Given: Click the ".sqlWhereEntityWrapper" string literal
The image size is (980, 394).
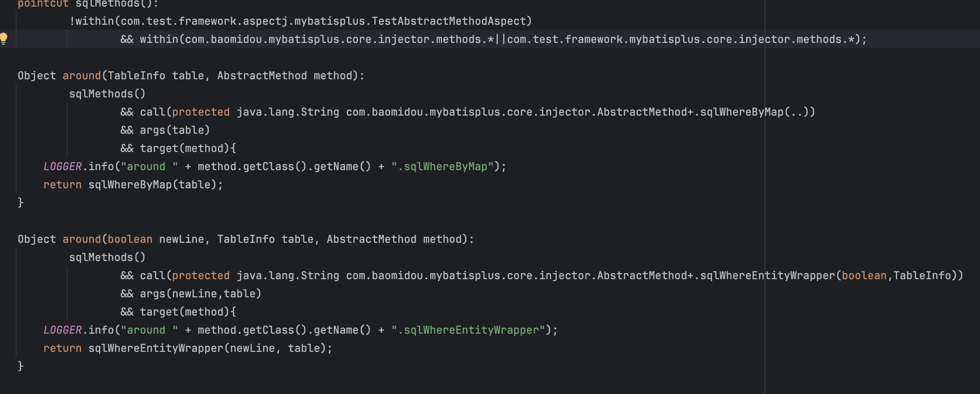Looking at the screenshot, I should point(468,330).
